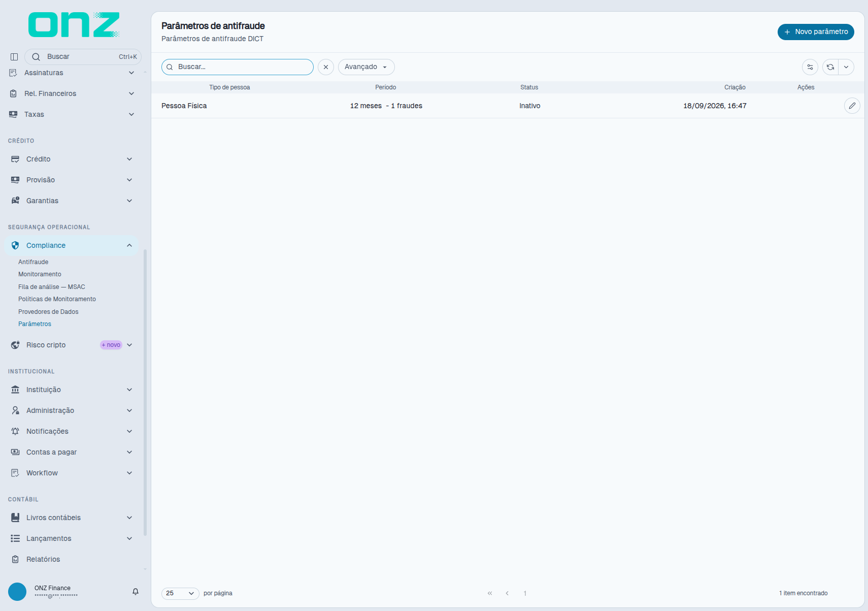Viewport: 868px width, 611px height.
Task: Click the ONZ logo
Action: 74,25
